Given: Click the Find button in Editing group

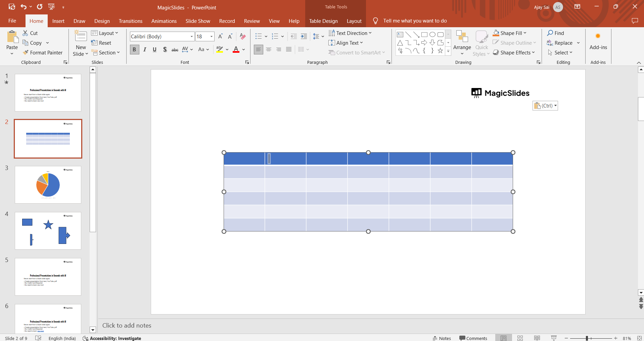Looking at the screenshot, I should click(556, 33).
